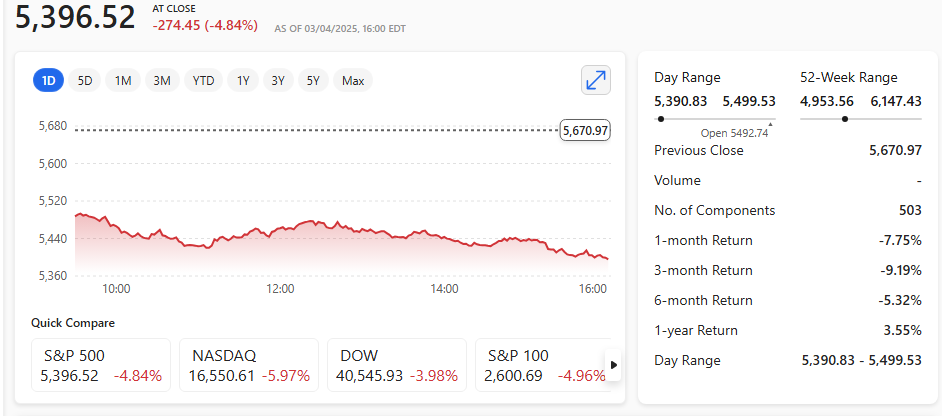Switch to YTD chart view
Viewport: 942px width, 416px height.
(203, 81)
